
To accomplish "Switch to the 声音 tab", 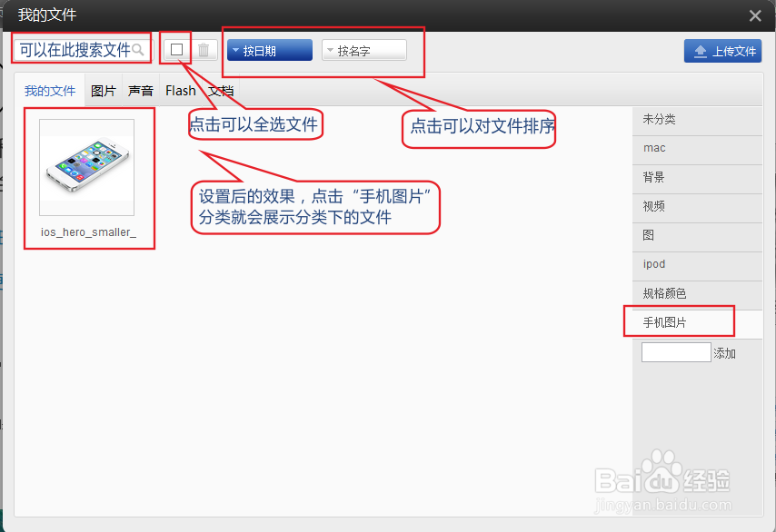I will pos(141,91).
